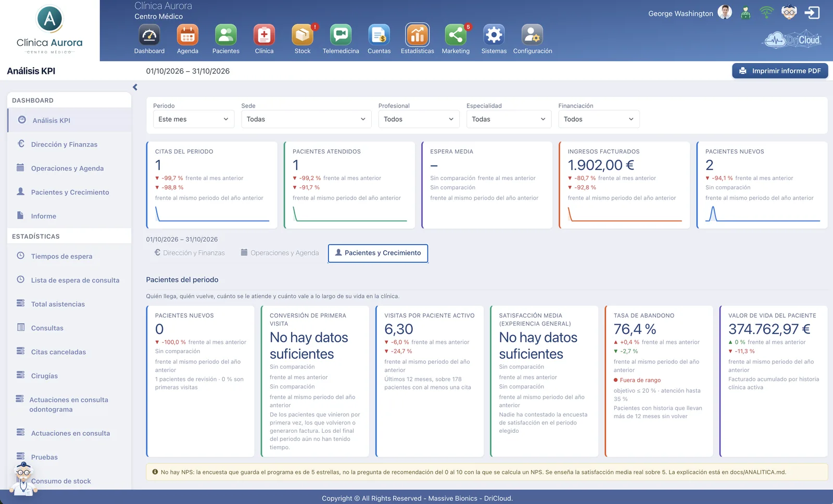Open the Pacientes module icon
The width and height of the screenshot is (833, 504).
[x=226, y=35]
